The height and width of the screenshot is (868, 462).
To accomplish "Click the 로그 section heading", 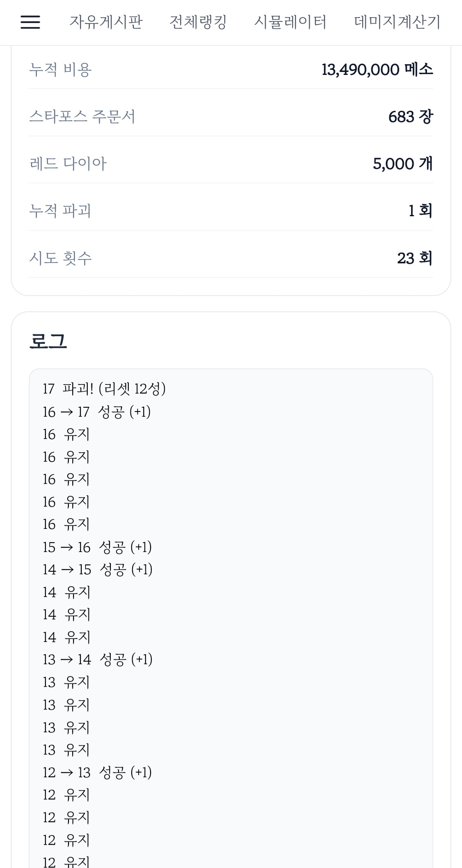I will coord(48,341).
